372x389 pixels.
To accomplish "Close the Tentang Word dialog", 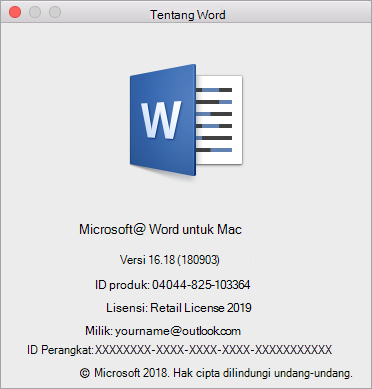I will click(x=15, y=13).
